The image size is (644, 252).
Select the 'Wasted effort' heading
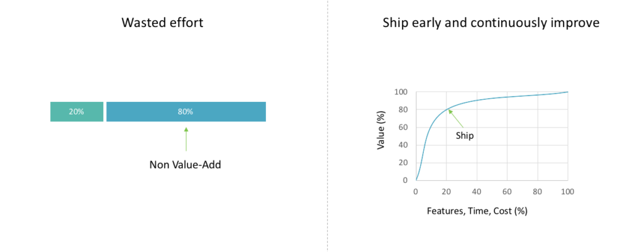[x=162, y=23]
